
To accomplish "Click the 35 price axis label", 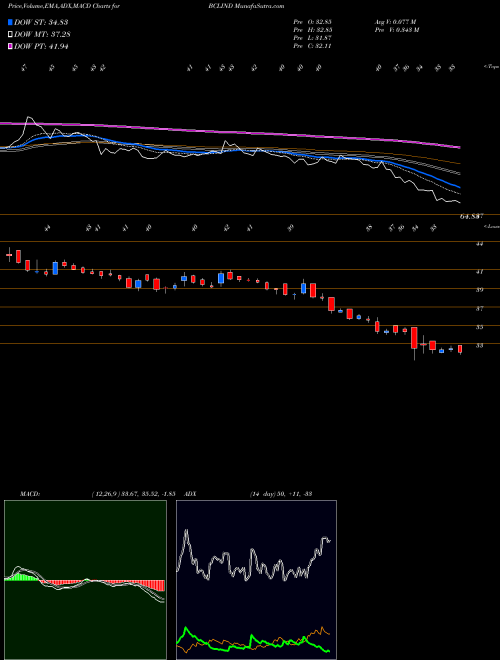I will [479, 327].
